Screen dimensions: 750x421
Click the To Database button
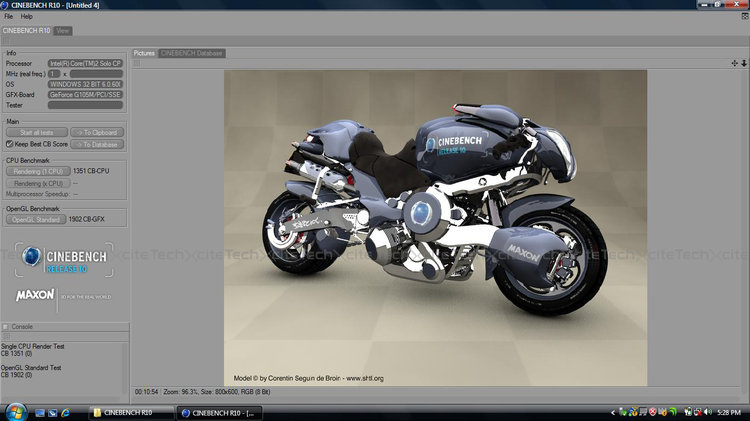97,144
